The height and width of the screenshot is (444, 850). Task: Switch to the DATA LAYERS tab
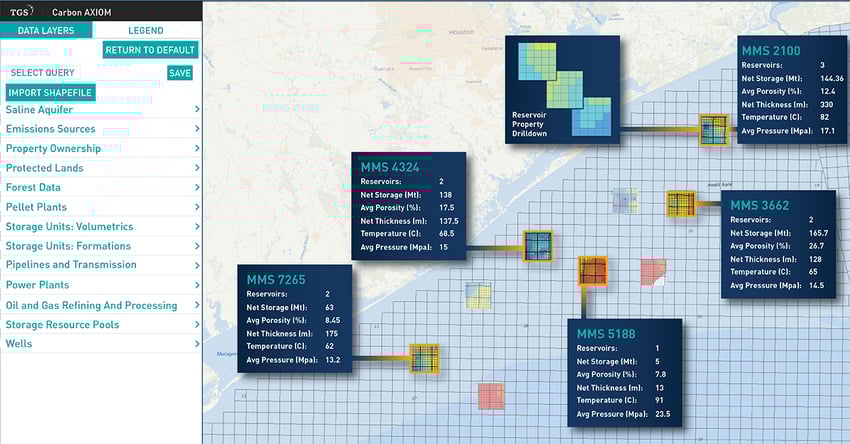46,30
